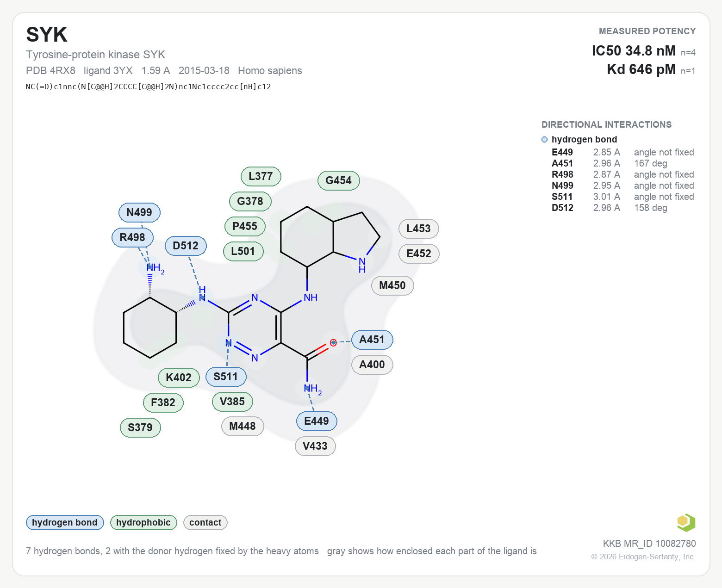
Task: Click the 'Homo sapiens' organism text
Action: click(270, 70)
